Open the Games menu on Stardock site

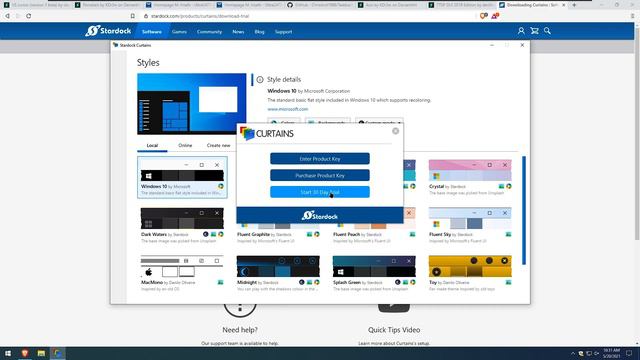[179, 31]
